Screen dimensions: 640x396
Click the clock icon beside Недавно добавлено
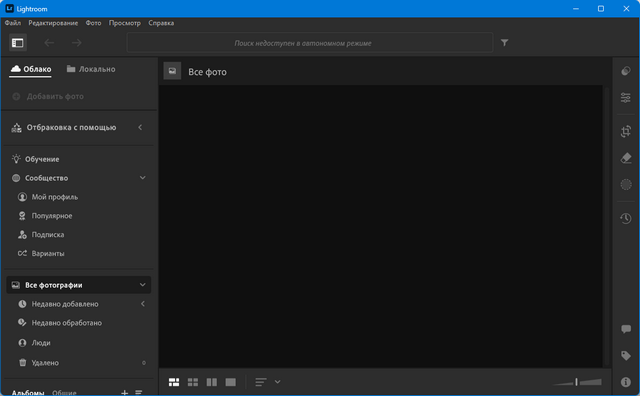point(22,304)
